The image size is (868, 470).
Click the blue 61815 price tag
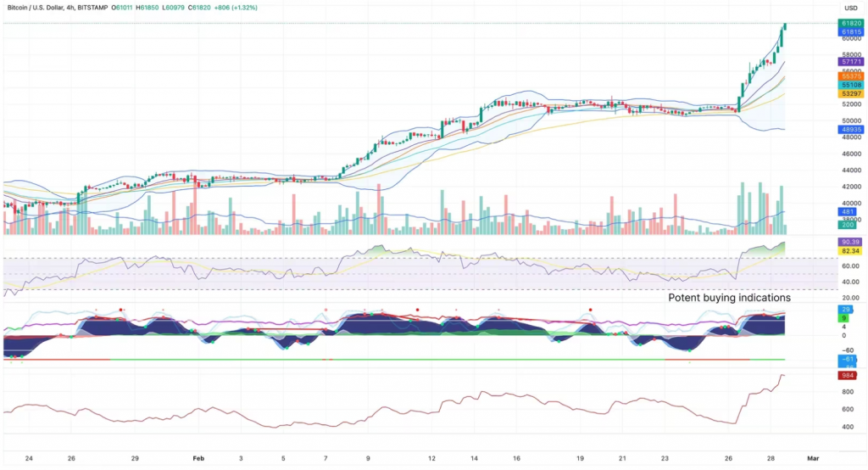851,31
